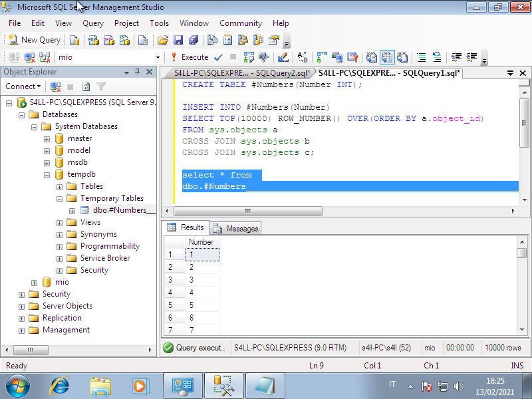Start a new XMLA query
The height and width of the screenshot is (399, 532).
(124, 40)
